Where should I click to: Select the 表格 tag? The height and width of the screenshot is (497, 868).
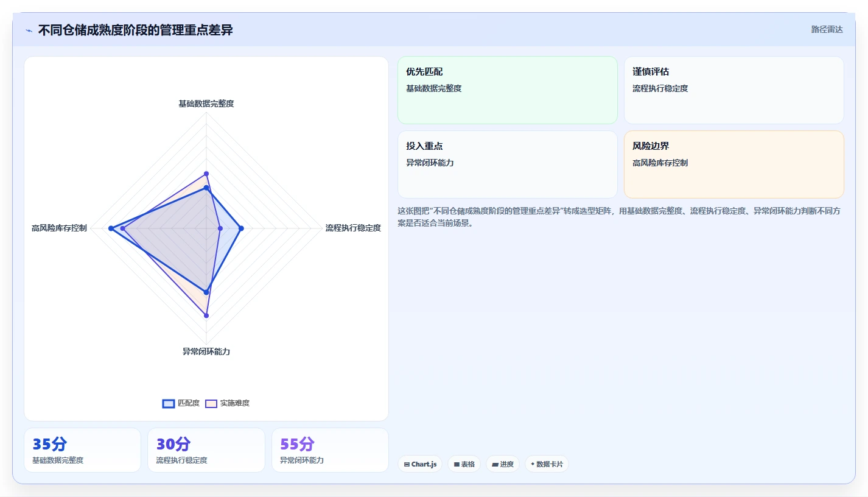pos(464,464)
